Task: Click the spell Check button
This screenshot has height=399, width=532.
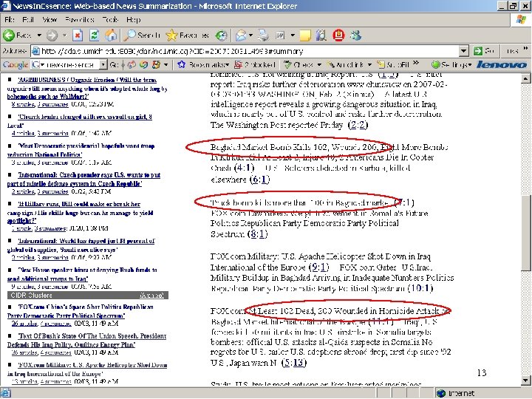Action: 299,64
